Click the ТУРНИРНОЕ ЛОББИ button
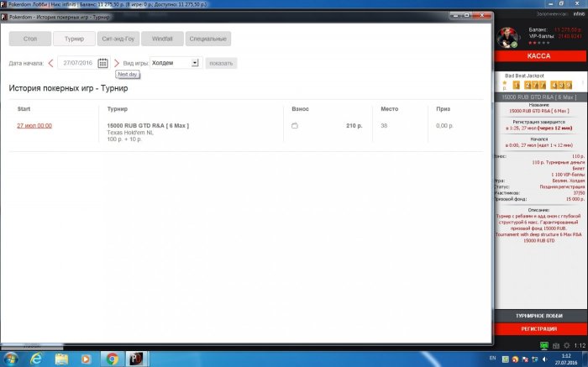 point(539,316)
